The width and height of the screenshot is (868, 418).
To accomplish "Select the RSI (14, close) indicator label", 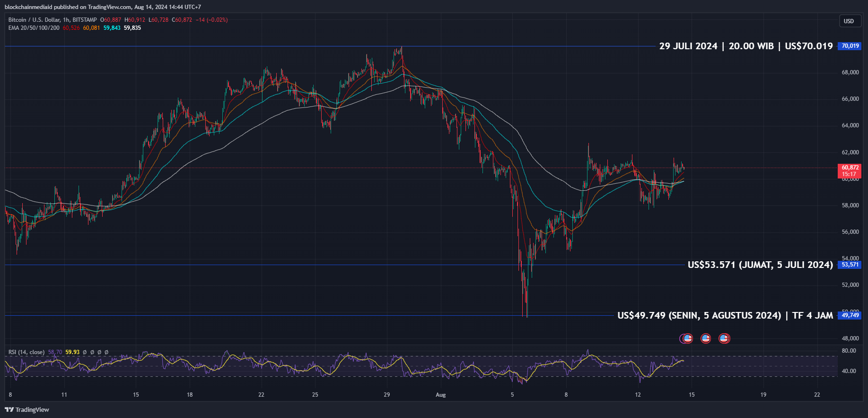I will point(26,352).
